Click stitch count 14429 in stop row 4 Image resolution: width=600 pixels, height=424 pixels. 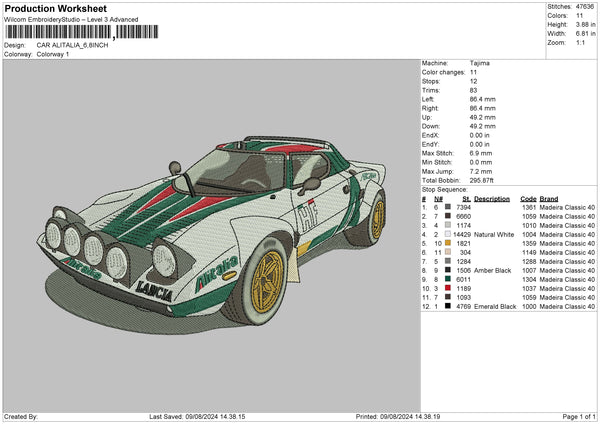462,235
